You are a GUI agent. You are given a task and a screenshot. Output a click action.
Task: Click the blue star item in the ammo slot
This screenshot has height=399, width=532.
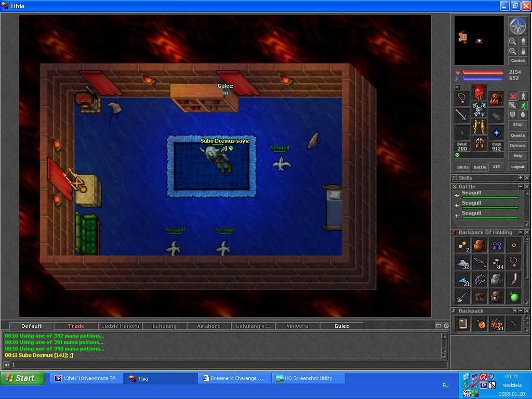click(496, 132)
